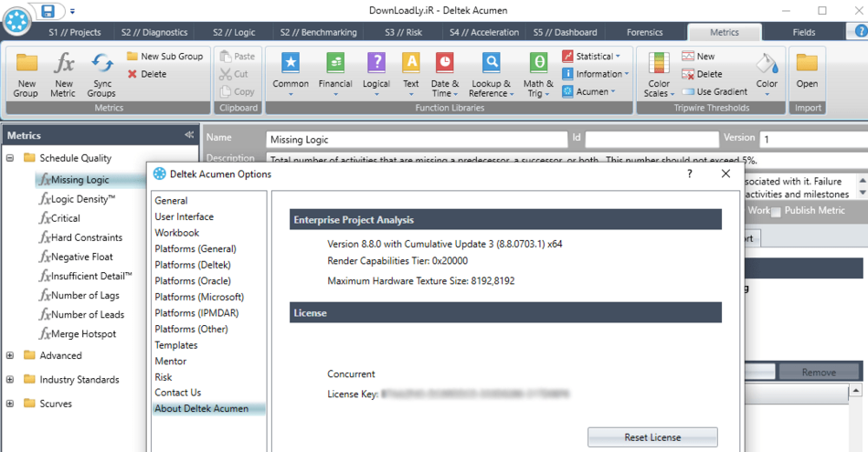Click the Sync Groups icon
868x452 pixels.
101,63
